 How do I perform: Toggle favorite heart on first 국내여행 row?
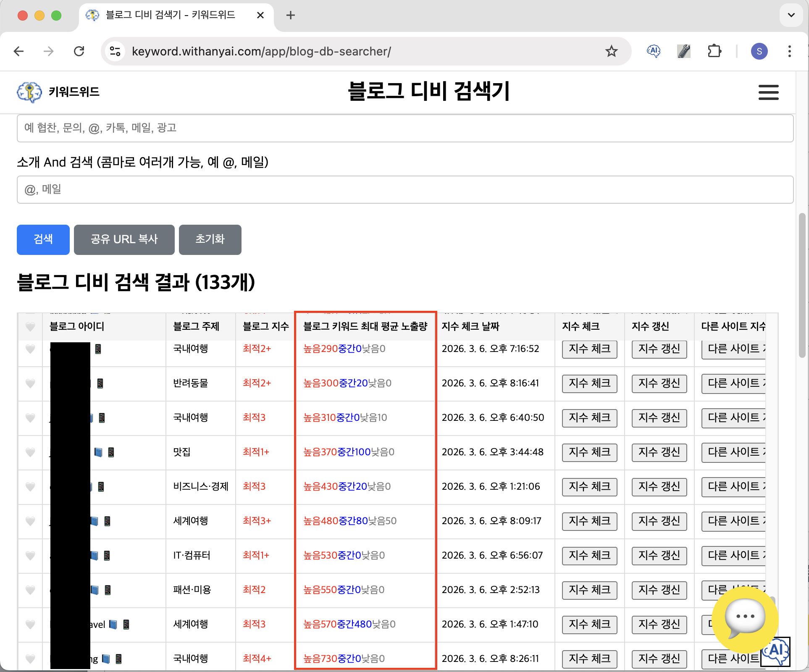tap(30, 349)
